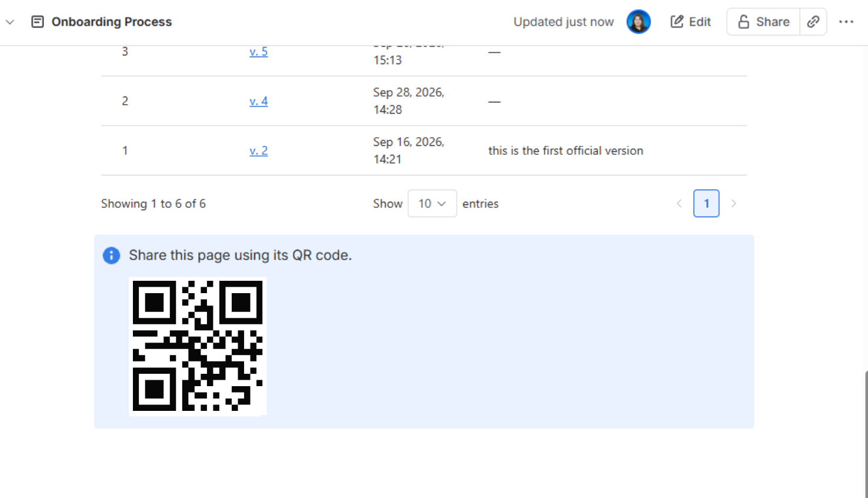Click the Edit pencil icon

(677, 22)
